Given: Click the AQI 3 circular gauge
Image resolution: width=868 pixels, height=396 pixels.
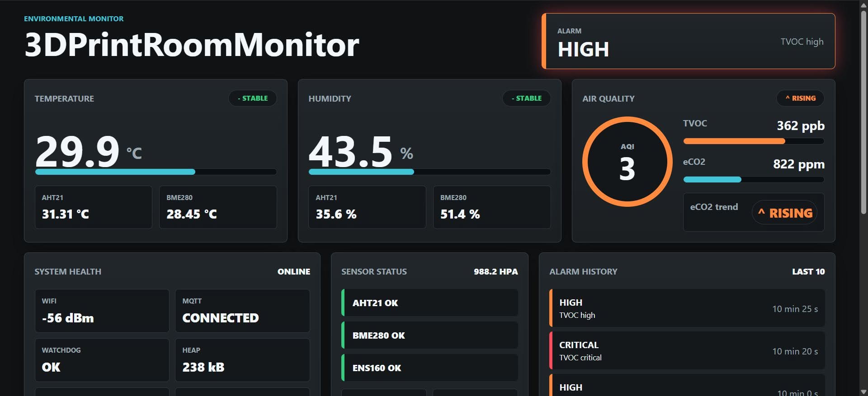Looking at the screenshot, I should point(627,162).
